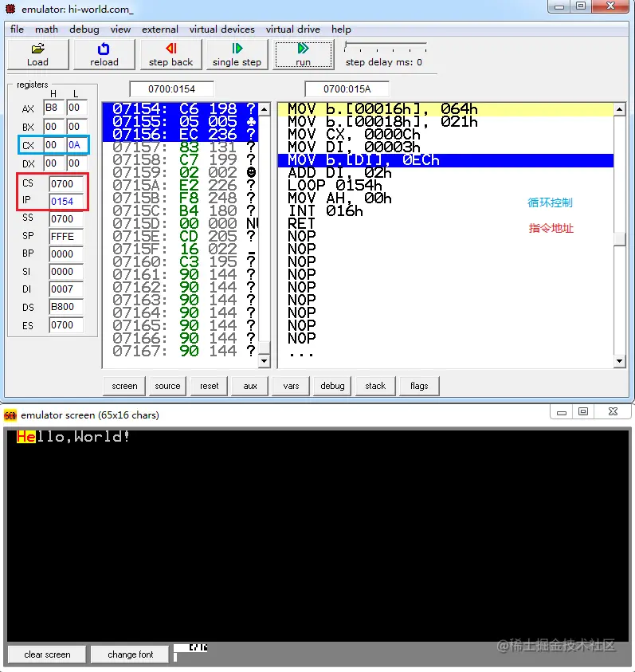Click the disassembly scrollbar thumb
This screenshot has width=635, height=672.
pyautogui.click(x=619, y=239)
